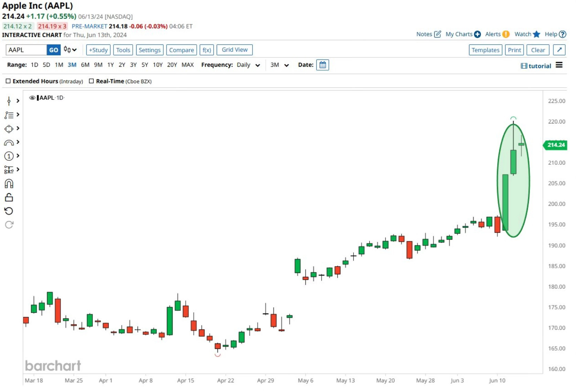The image size is (577, 392).
Task: Click the 214.24 current price label
Action: tap(556, 145)
